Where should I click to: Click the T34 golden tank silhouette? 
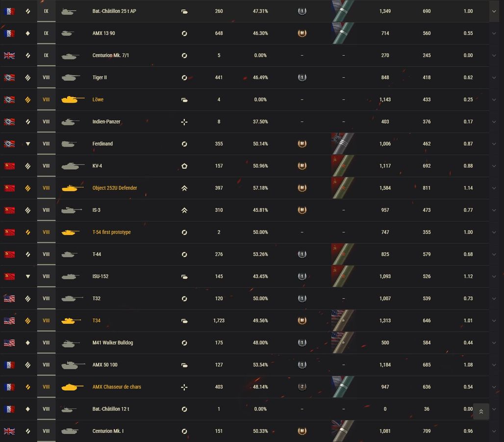point(71,321)
